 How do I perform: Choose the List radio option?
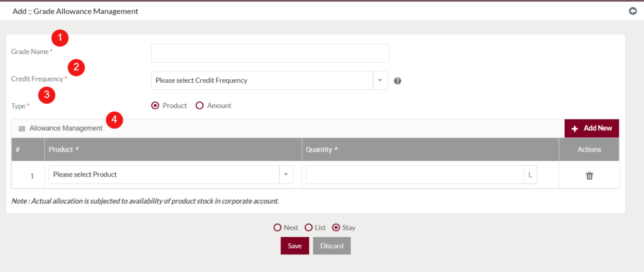308,227
